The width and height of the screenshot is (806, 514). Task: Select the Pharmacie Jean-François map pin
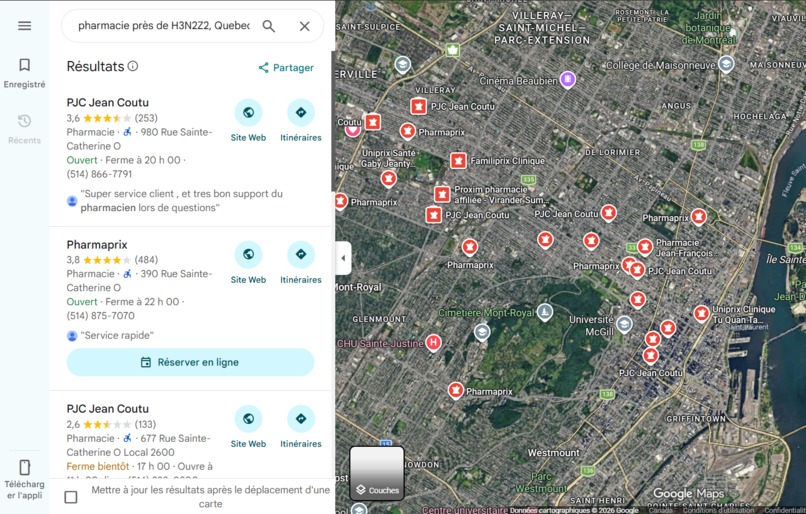coord(645,247)
